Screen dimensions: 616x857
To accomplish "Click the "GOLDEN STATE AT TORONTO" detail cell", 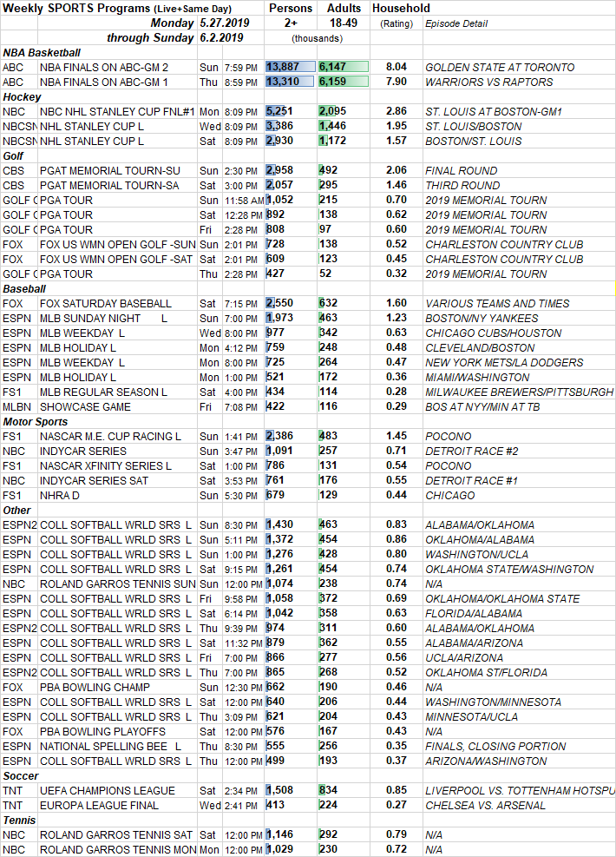I will tap(499, 67).
